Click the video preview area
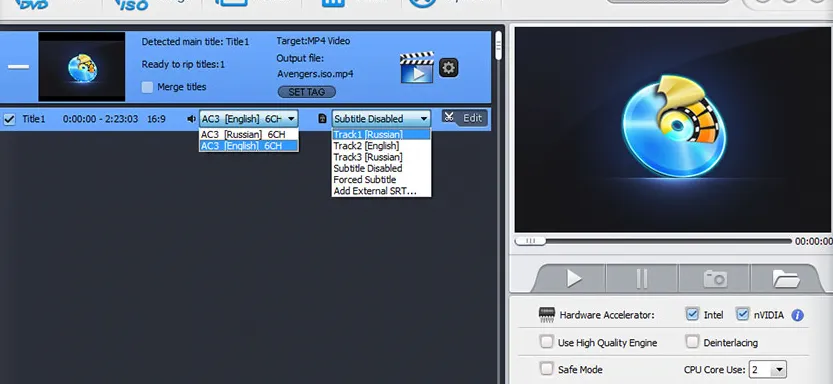This screenshot has height=384, width=833. click(x=673, y=130)
